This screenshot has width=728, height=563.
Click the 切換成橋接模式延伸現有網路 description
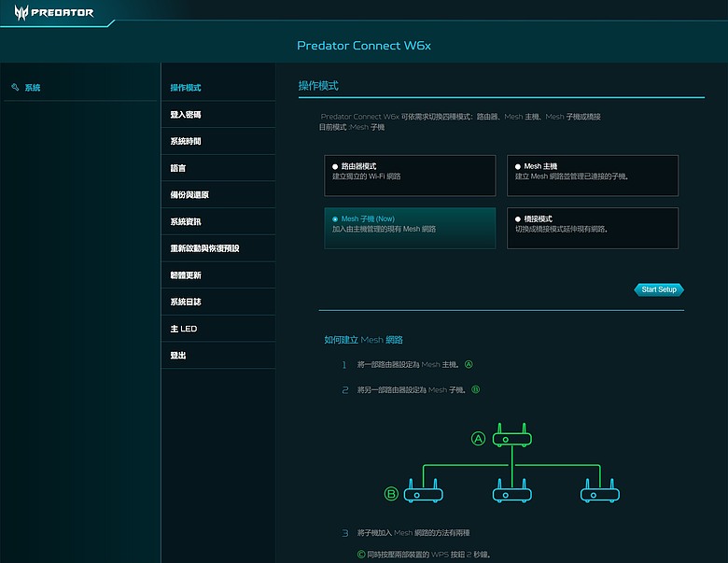[561, 229]
